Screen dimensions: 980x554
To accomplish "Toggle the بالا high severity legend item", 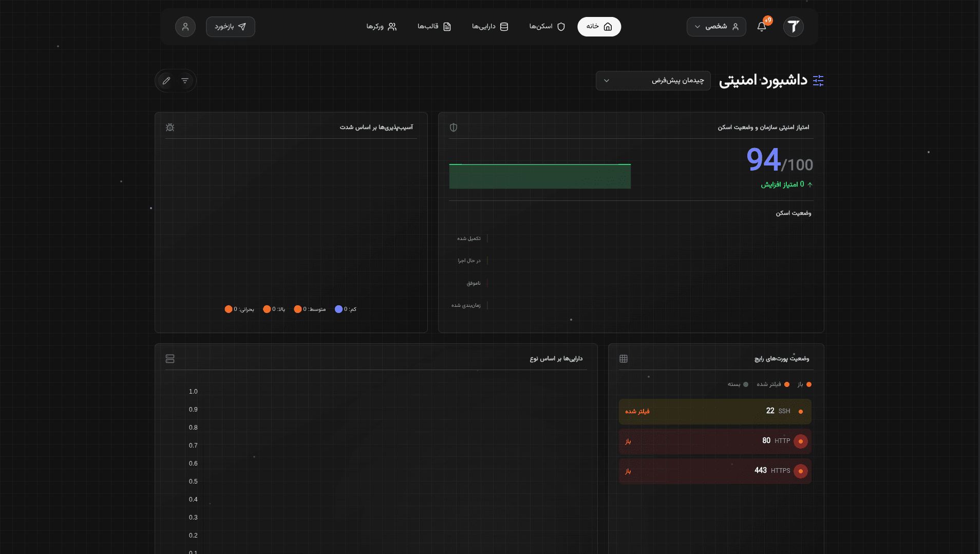I will 274,309.
